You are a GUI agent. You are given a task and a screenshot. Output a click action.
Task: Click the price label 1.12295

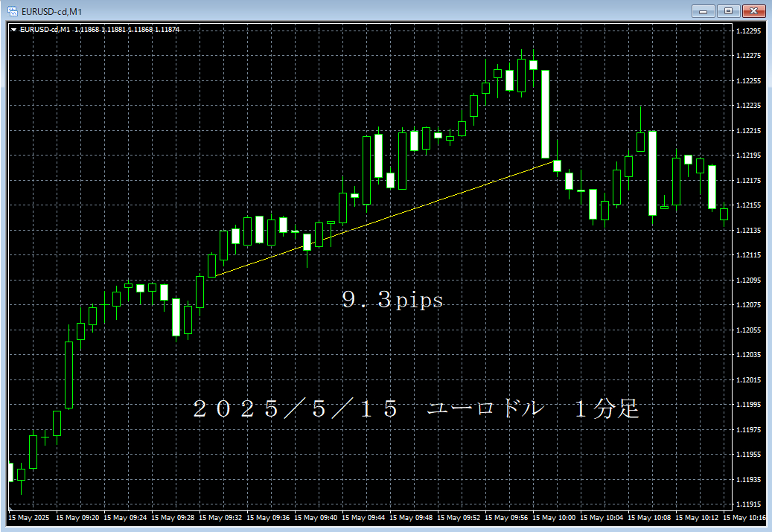coord(748,31)
